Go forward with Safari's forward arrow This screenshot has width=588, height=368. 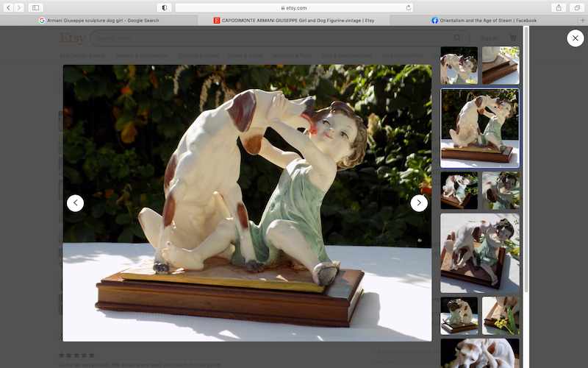(x=19, y=7)
